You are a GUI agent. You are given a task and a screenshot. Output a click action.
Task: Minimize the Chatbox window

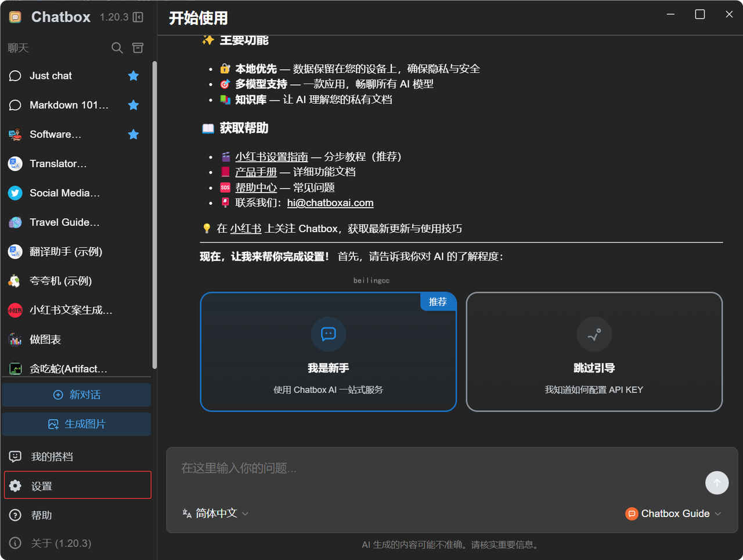click(x=670, y=14)
